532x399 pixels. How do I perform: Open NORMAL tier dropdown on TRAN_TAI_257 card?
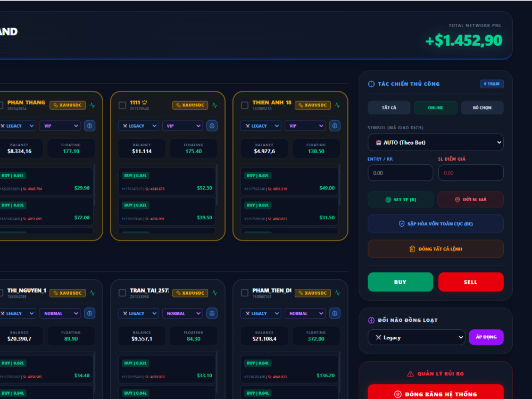click(x=182, y=313)
